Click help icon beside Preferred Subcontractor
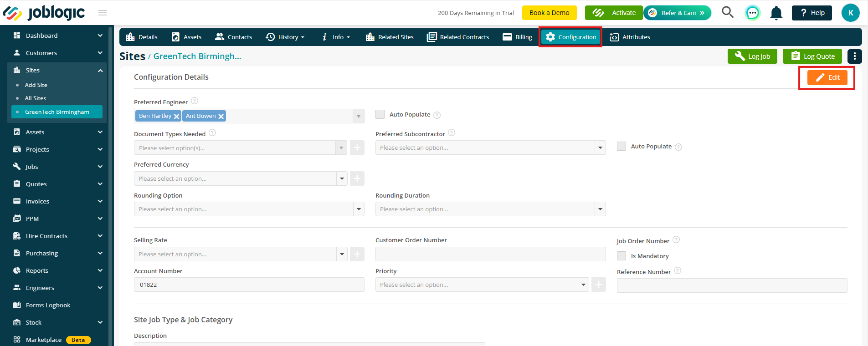This screenshot has width=868, height=346. 452,132
